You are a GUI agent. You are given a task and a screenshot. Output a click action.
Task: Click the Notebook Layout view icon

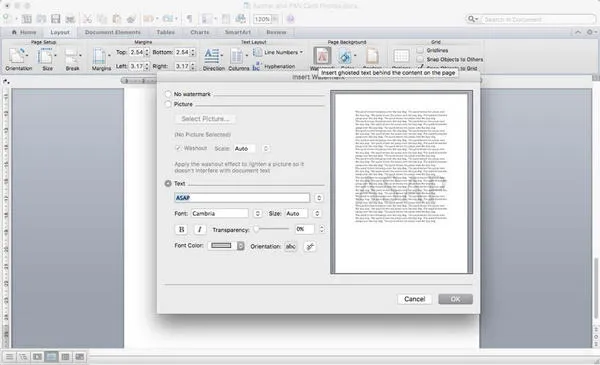tap(65, 357)
